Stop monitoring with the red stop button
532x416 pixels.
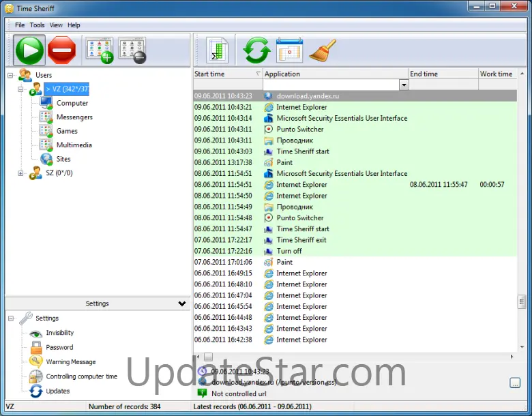[62, 50]
